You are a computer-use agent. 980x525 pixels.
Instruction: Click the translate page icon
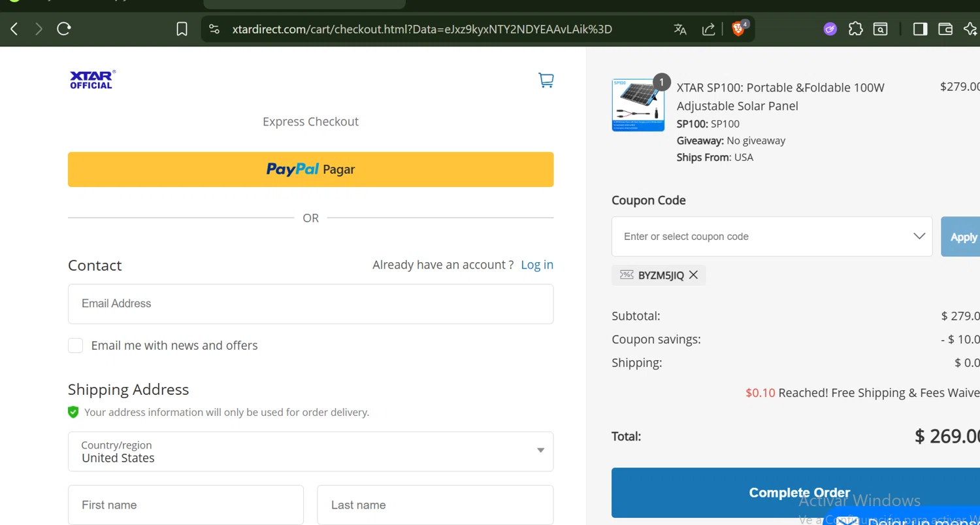680,29
